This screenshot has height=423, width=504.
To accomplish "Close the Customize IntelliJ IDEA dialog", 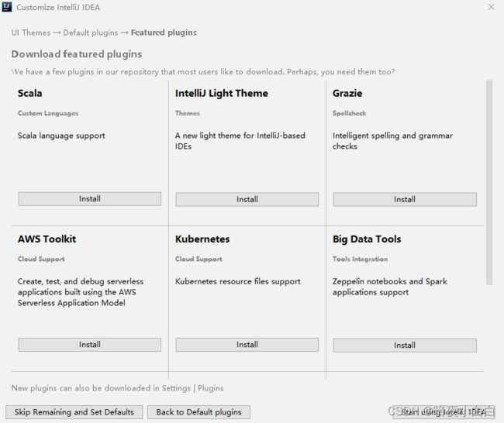I will coord(491,7).
